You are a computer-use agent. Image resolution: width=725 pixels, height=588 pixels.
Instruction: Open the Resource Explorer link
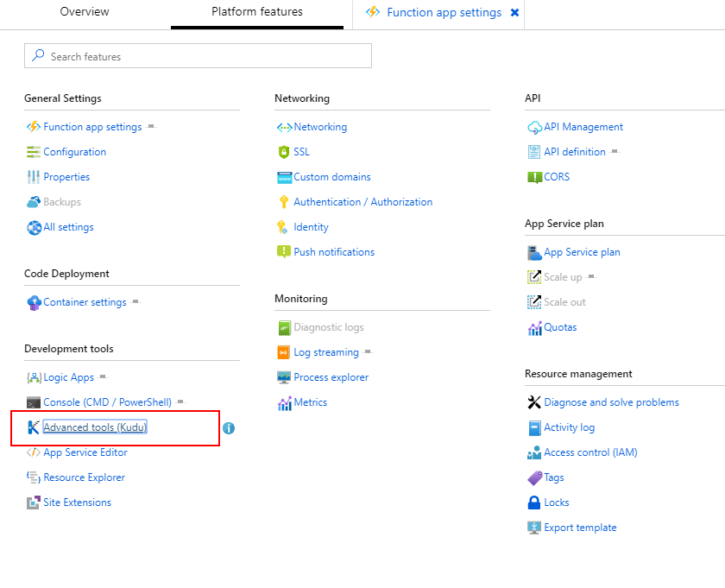coord(84,477)
